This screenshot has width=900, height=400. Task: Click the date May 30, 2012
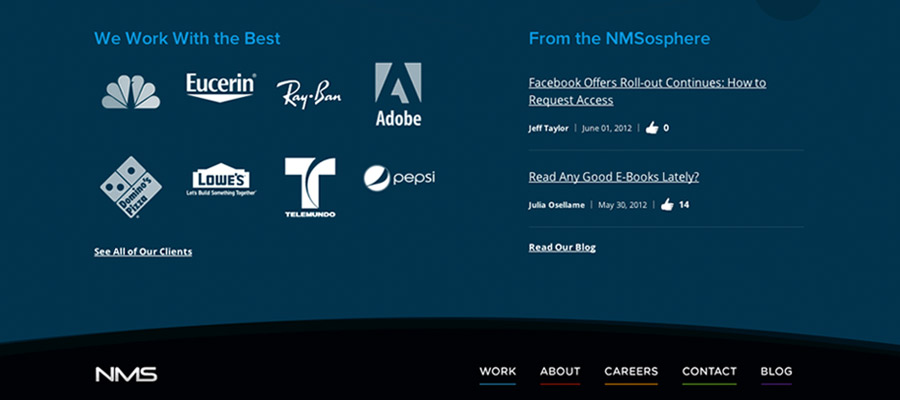coord(622,205)
